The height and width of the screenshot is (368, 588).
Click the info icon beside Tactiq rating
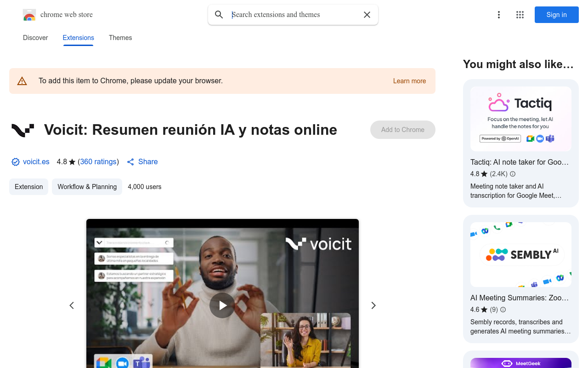click(x=513, y=174)
